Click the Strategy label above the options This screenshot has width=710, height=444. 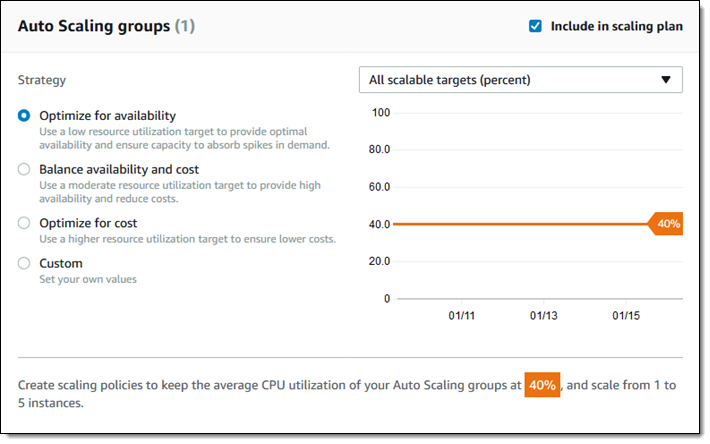click(42, 80)
